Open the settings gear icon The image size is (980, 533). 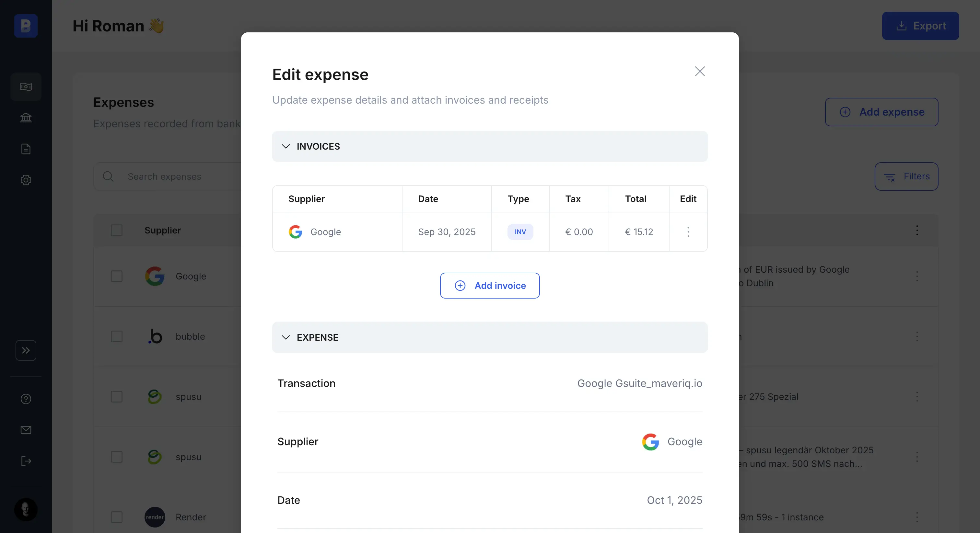tap(26, 180)
